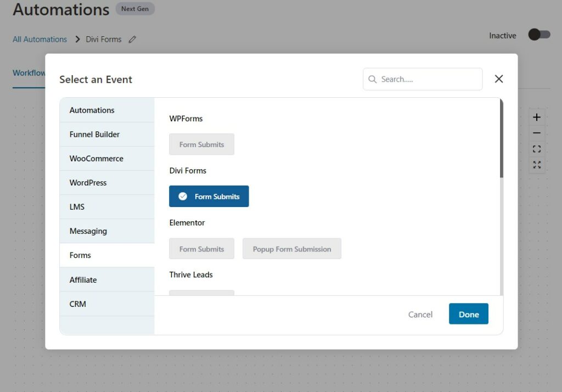
Task: Go back to All Automations
Action: (x=40, y=40)
